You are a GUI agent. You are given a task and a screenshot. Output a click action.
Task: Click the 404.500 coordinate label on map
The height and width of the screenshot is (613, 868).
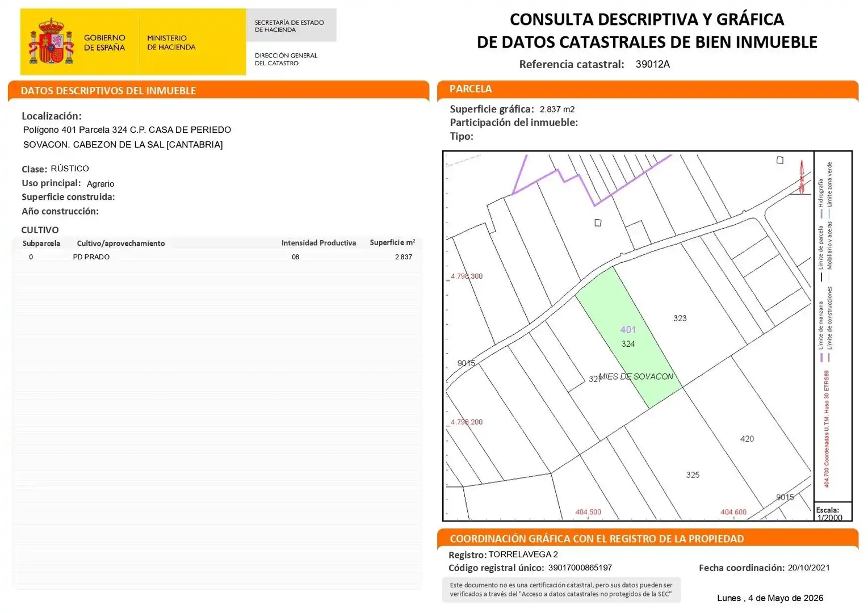pos(588,512)
